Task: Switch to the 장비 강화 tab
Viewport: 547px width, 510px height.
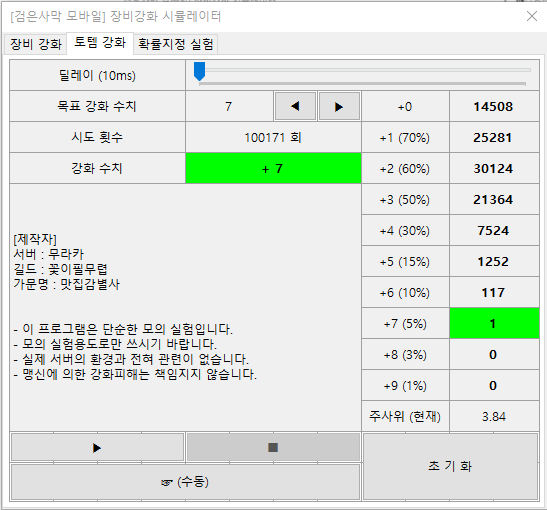Action: point(35,44)
